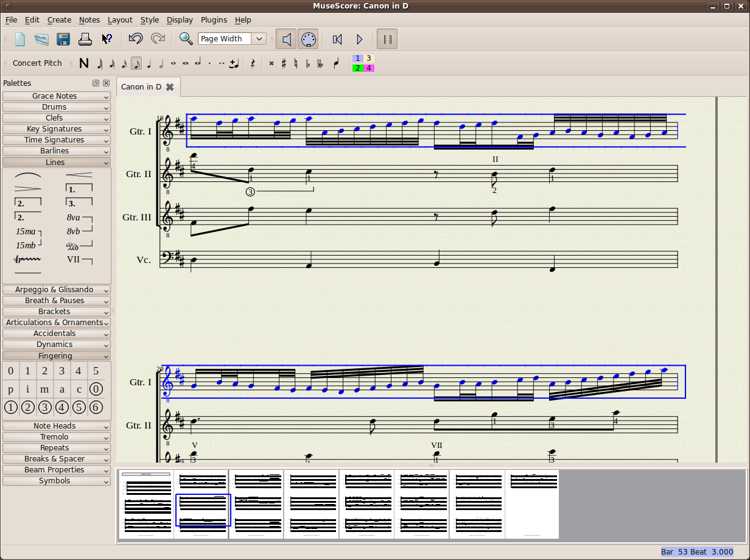Select the quarter note duration icon
The height and width of the screenshot is (560, 750).
(149, 63)
